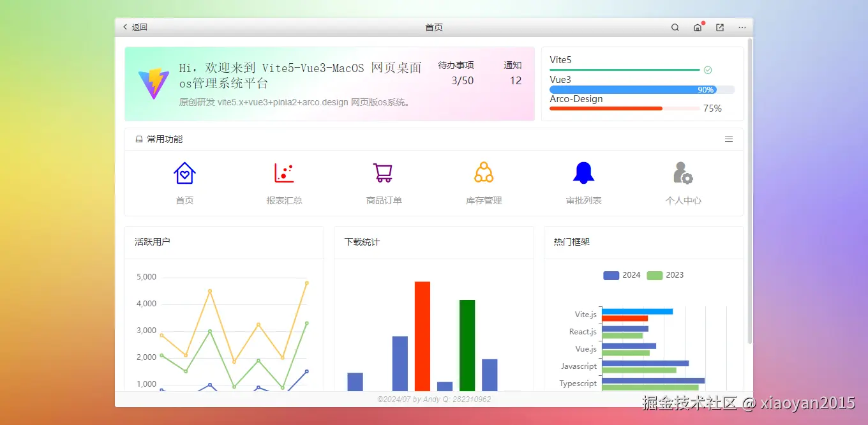
Task: Click the 审批列表 label
Action: pyautogui.click(x=583, y=200)
